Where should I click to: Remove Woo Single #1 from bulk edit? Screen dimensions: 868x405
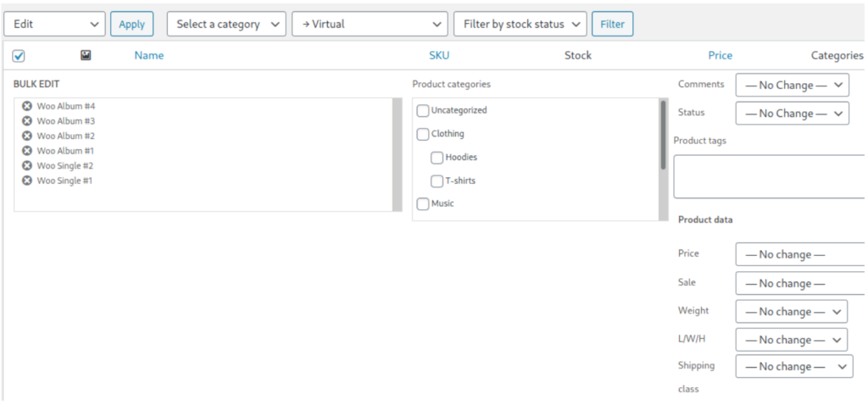tap(26, 180)
